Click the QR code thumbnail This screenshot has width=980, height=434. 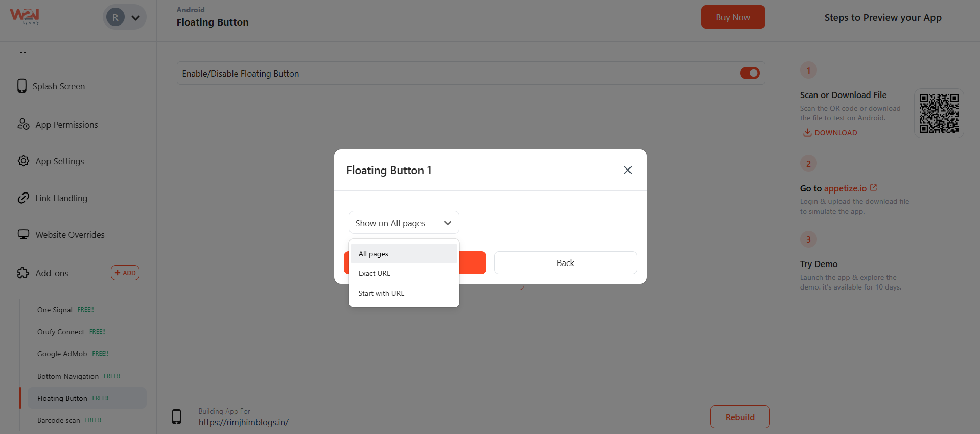pos(939,113)
